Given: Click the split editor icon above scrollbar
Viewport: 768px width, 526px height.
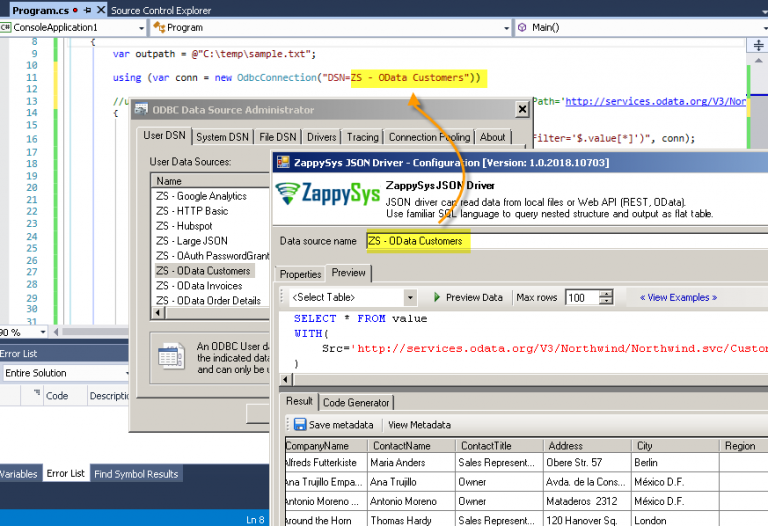Looking at the screenshot, I should coord(758,46).
